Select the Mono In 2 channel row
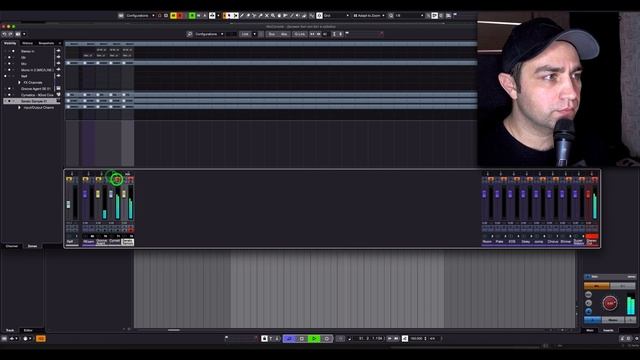640x360 pixels. (32, 70)
